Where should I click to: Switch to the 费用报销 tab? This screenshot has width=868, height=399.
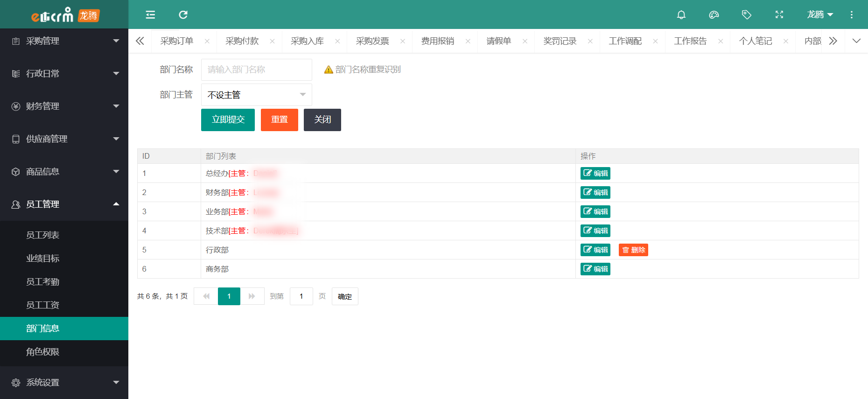pyautogui.click(x=437, y=42)
